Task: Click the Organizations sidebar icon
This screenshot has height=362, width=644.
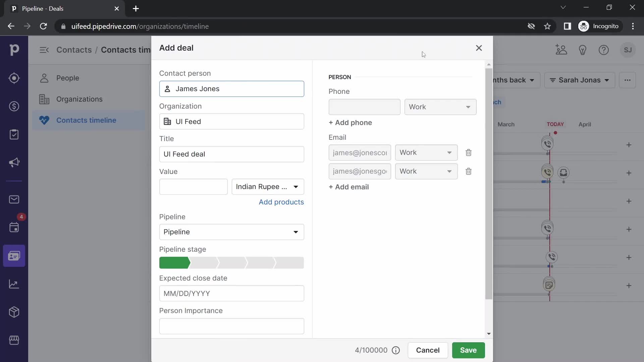Action: point(44,99)
